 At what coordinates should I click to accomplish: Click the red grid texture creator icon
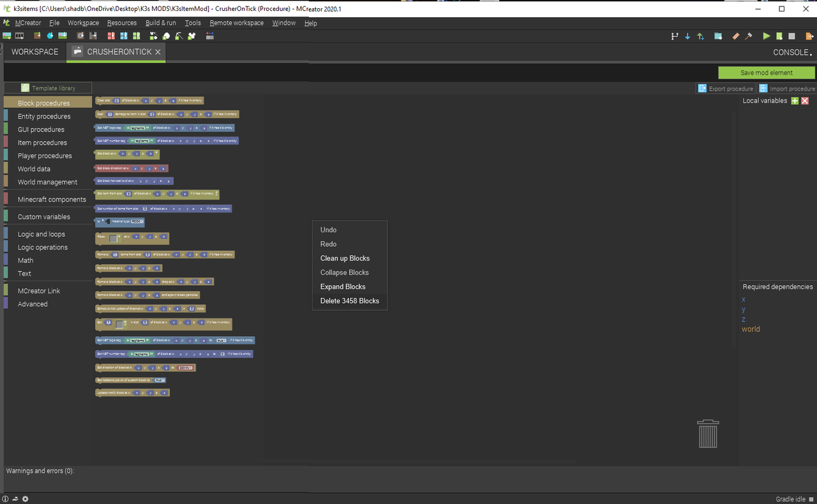tap(111, 36)
